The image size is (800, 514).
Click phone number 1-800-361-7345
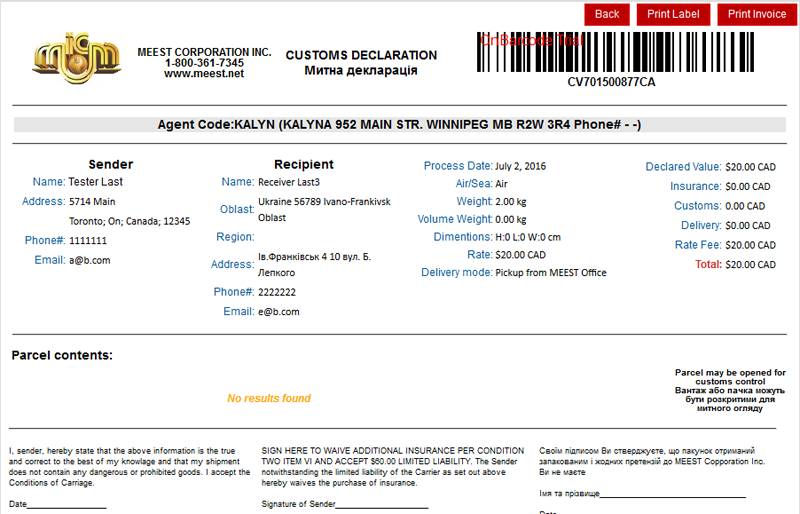coord(204,63)
